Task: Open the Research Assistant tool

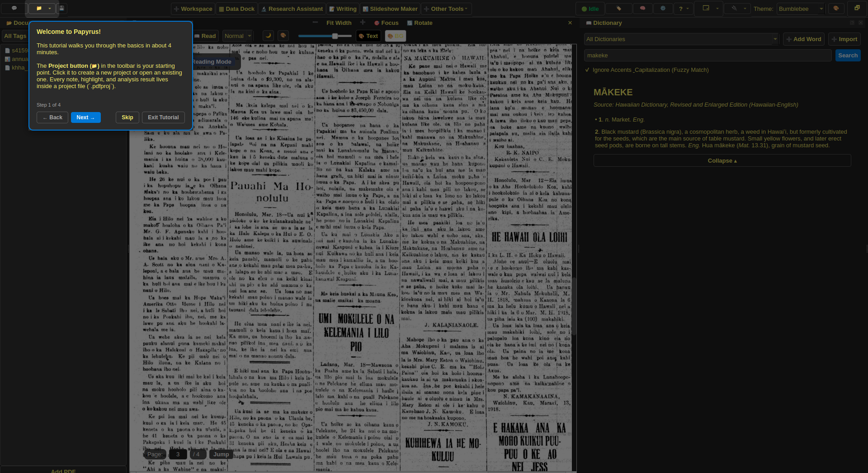Action: point(292,9)
